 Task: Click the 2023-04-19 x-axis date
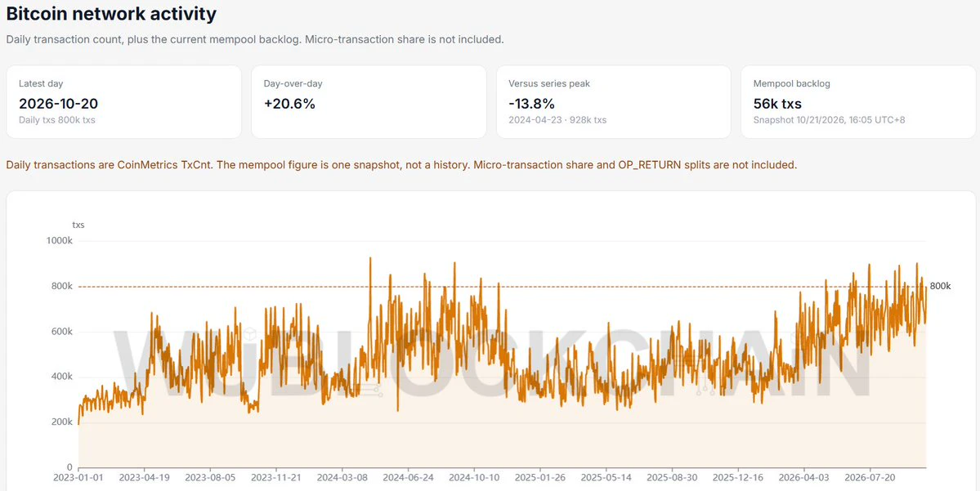tap(145, 478)
